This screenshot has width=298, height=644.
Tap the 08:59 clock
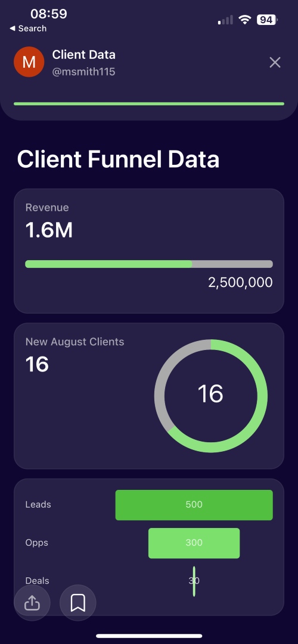click(48, 14)
